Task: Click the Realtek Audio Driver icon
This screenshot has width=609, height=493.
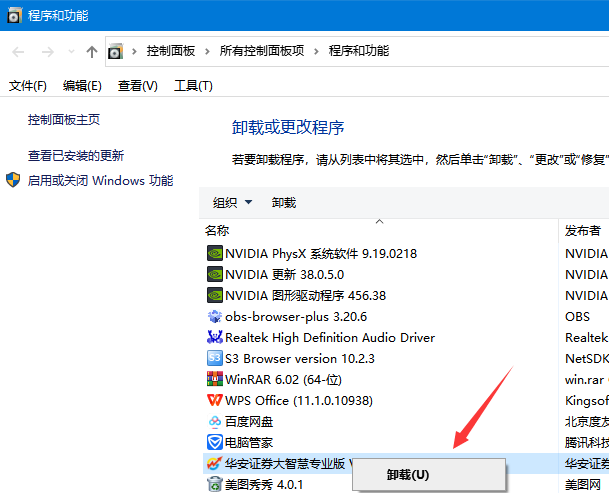Action: coord(214,337)
